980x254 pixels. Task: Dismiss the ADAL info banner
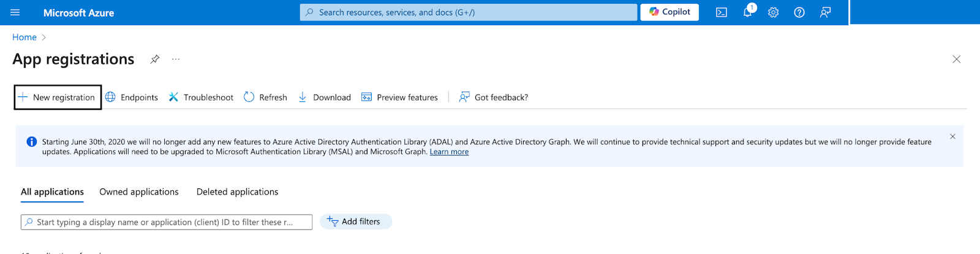952,136
